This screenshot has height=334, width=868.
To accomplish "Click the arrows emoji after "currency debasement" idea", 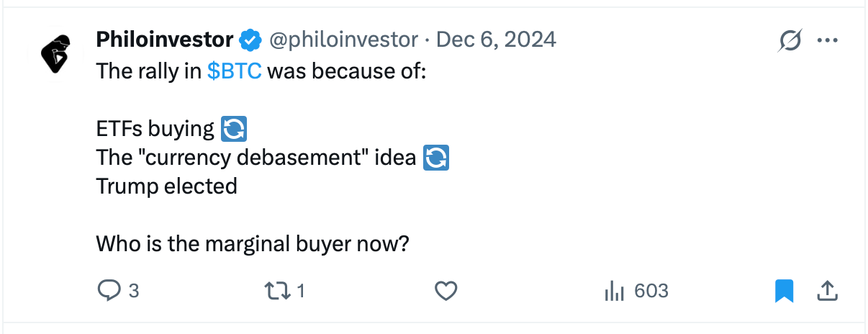I will click(x=436, y=158).
